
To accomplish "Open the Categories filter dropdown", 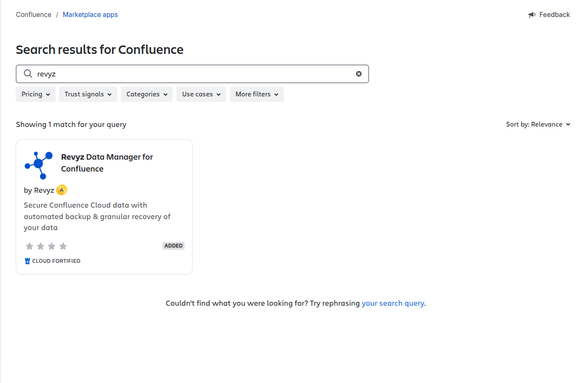I will pos(146,94).
